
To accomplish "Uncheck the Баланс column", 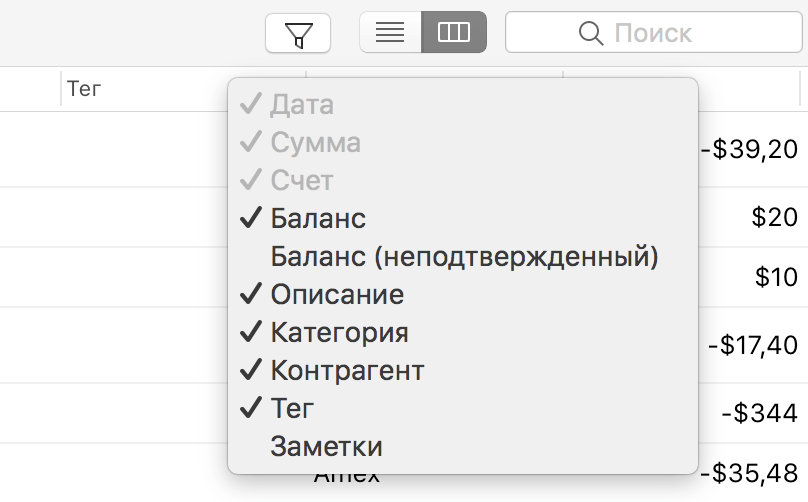I will [x=463, y=218].
